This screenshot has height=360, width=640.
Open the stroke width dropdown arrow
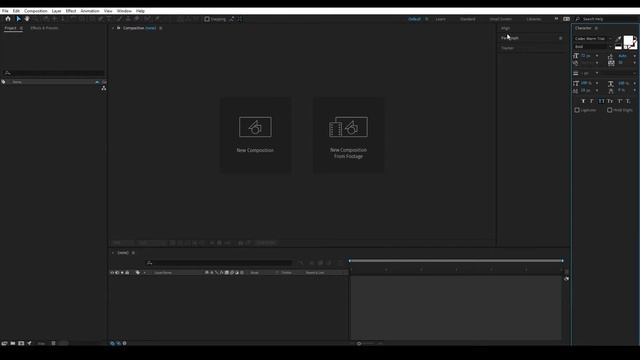tap(597, 73)
